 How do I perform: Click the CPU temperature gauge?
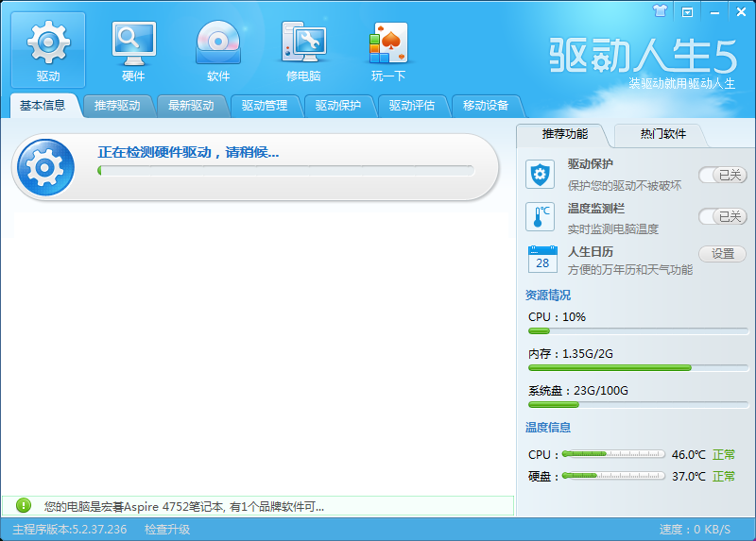(613, 454)
